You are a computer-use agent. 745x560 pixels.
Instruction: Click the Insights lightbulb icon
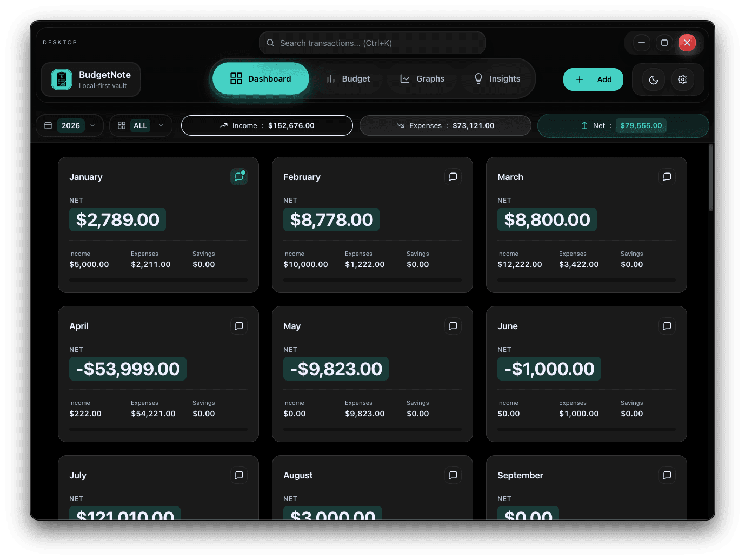[x=478, y=78]
